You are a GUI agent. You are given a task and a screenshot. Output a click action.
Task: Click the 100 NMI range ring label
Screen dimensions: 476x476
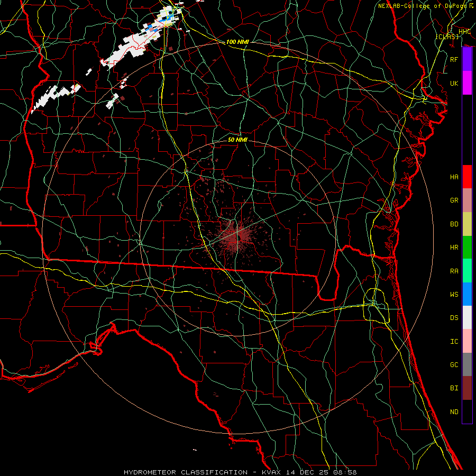click(237, 42)
